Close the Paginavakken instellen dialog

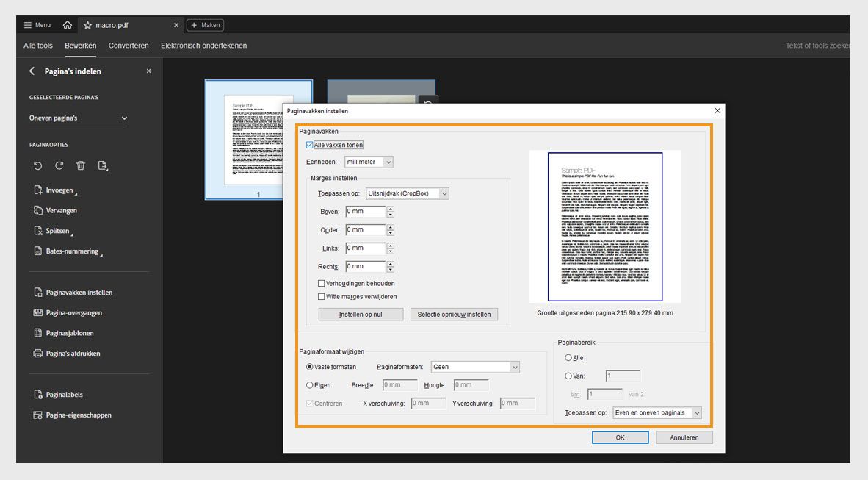click(x=717, y=111)
